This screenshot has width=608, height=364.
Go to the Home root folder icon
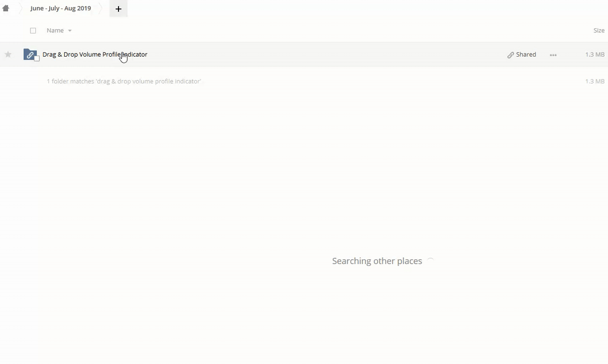coord(6,8)
